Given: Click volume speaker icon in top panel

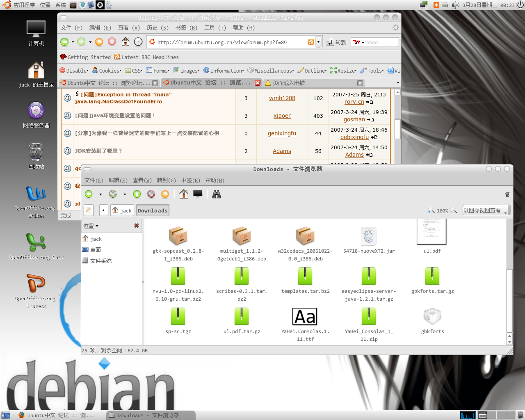Looking at the screenshot, I should click(455, 5).
